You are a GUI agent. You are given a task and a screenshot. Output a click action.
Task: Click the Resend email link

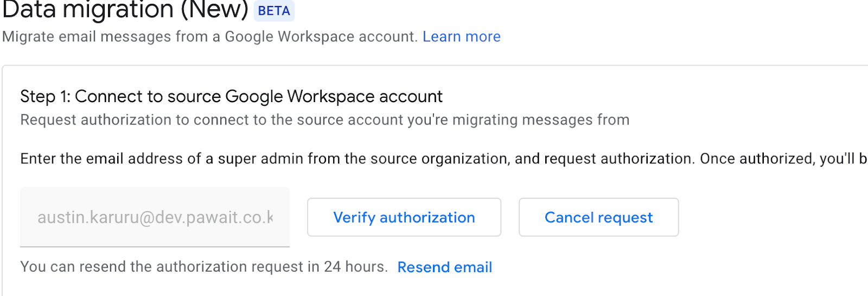(445, 267)
